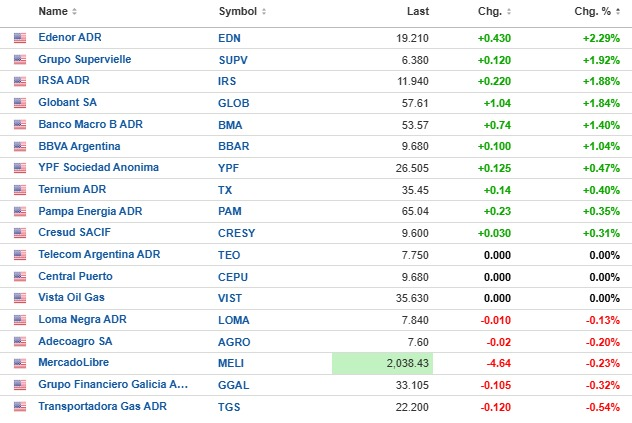Open the YPF Sociedad Anonima link

pyautogui.click(x=98, y=167)
